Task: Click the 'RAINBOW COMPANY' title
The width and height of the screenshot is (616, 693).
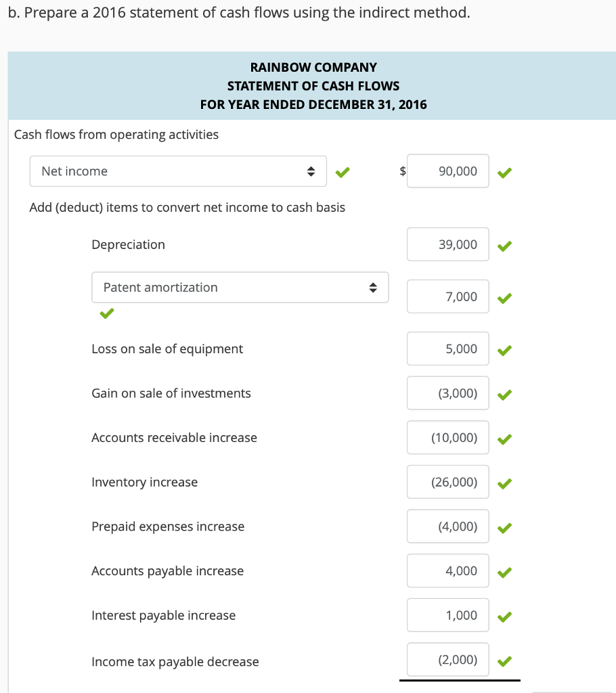Action: [x=313, y=67]
